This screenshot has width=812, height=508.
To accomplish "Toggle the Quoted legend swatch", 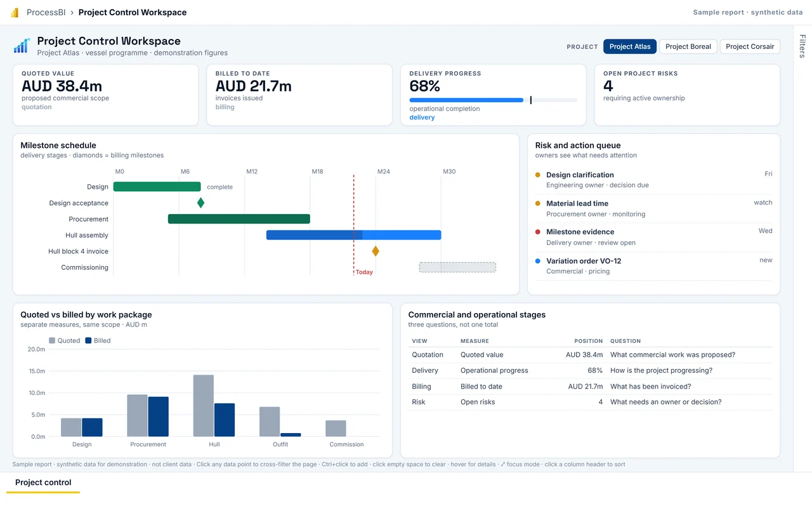I will coord(52,340).
